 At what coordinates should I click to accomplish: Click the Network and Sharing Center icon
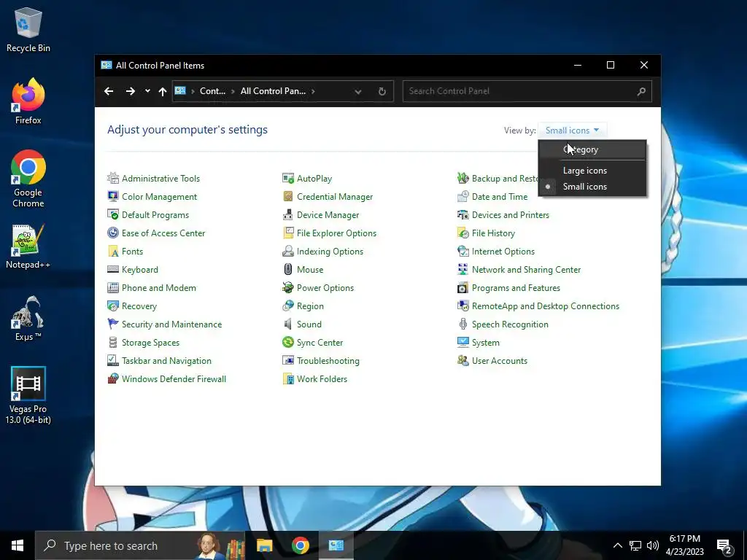click(x=462, y=270)
